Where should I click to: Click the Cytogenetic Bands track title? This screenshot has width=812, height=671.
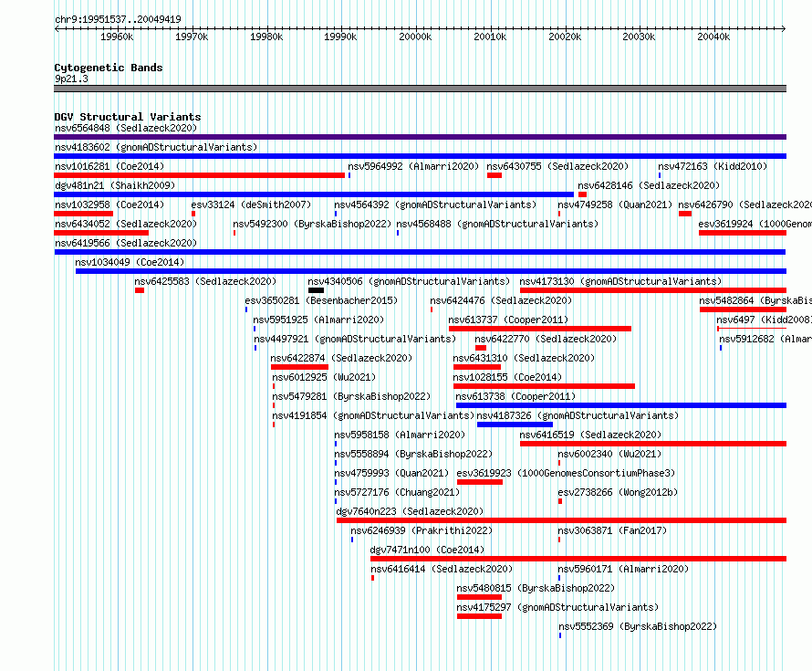pyautogui.click(x=109, y=68)
